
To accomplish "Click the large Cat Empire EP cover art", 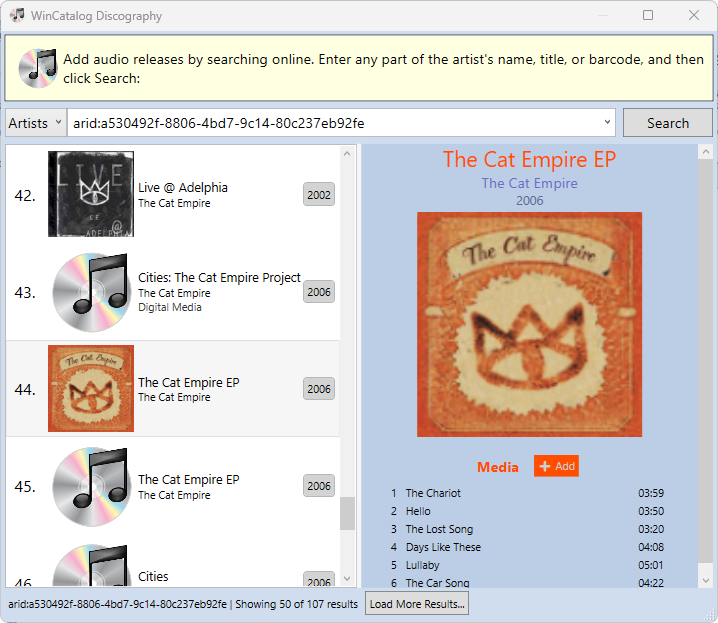I will [x=529, y=324].
